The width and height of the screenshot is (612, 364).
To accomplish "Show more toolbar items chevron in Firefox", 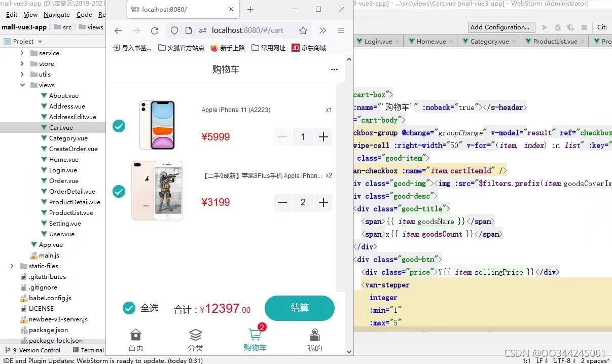I will pyautogui.click(x=323, y=30).
